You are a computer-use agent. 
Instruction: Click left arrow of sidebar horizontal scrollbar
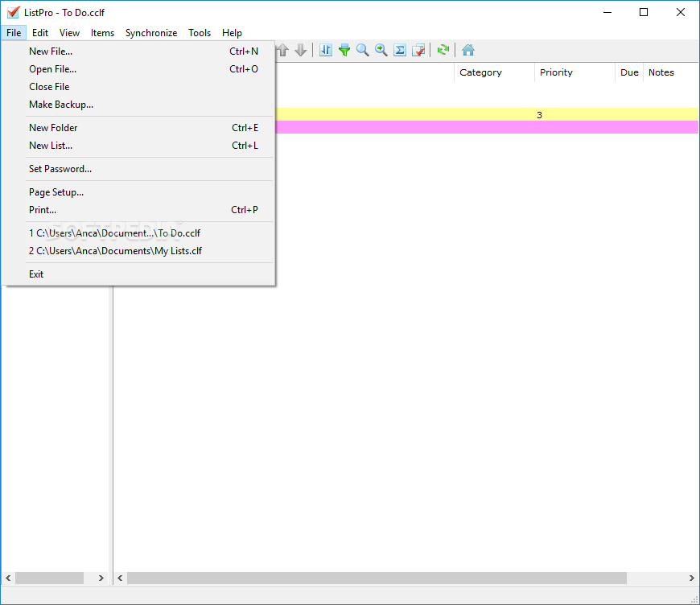click(x=8, y=578)
